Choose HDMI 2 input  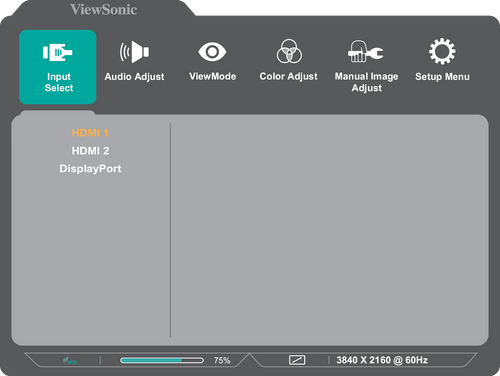[90, 151]
